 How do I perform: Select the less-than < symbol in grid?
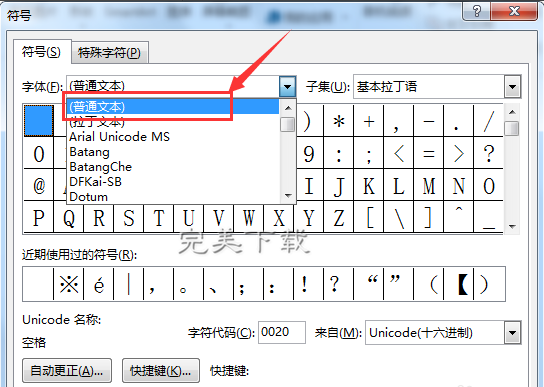399,153
